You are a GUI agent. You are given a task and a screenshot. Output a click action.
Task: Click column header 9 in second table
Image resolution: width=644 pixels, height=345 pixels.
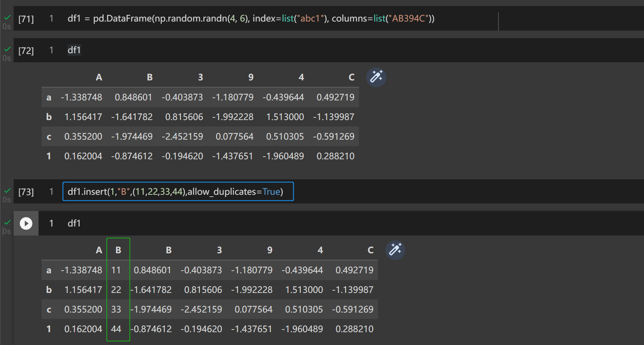270,250
